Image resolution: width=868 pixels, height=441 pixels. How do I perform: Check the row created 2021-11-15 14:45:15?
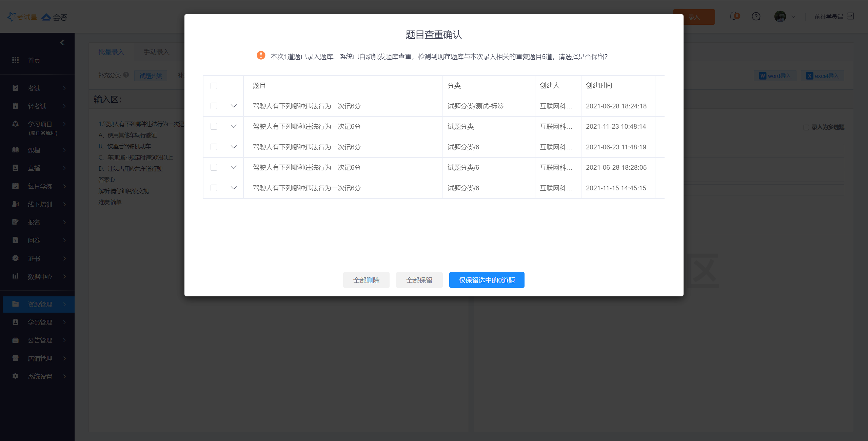214,188
